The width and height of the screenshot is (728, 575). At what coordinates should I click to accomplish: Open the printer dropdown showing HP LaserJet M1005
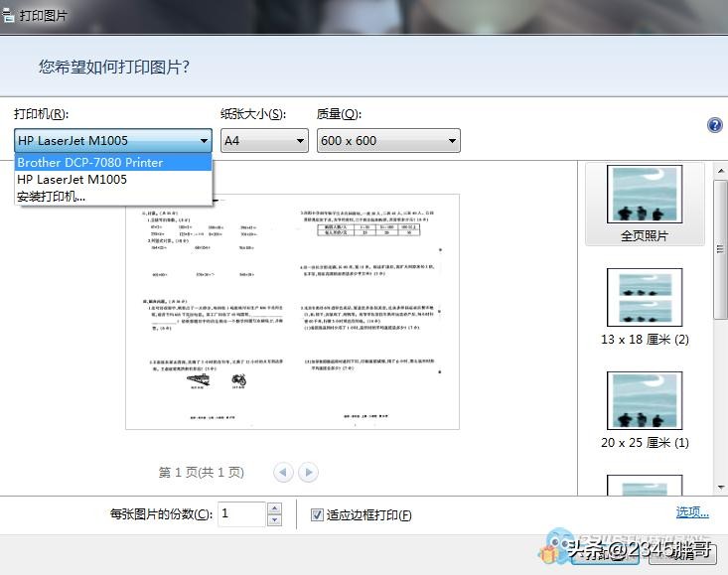point(113,141)
